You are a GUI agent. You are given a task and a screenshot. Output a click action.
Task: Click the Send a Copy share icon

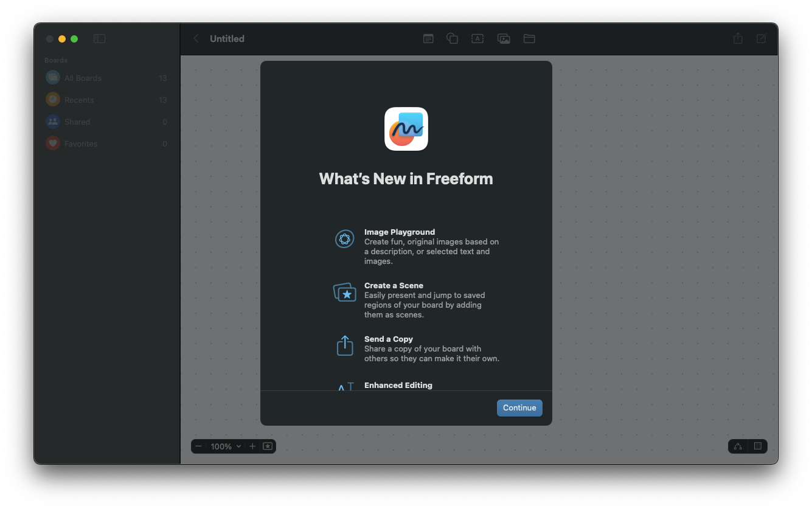[345, 345]
